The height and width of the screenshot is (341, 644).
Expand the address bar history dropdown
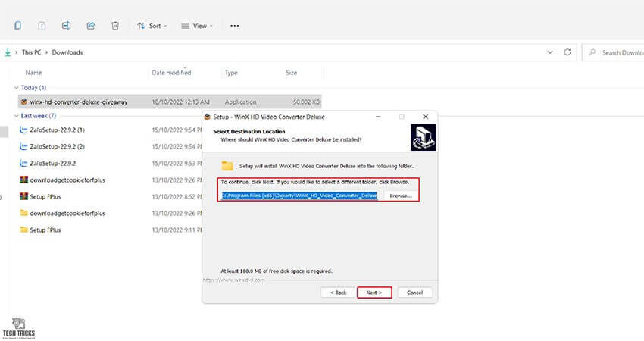pos(550,52)
